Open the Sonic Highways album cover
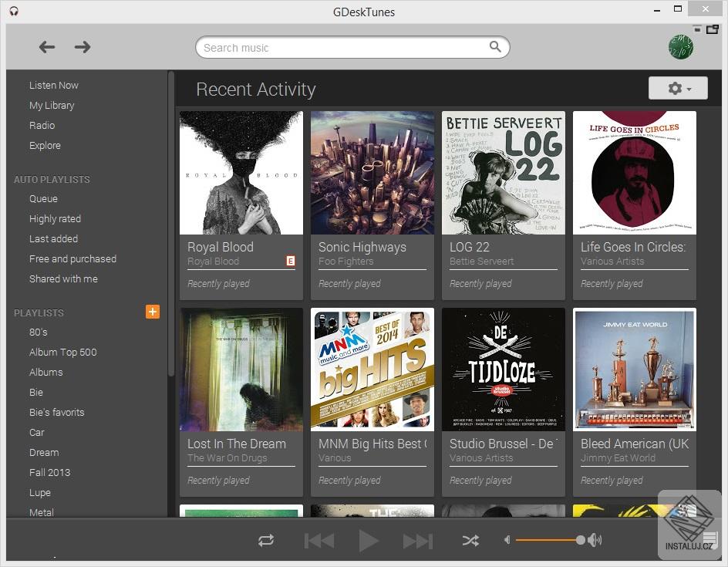 point(372,173)
